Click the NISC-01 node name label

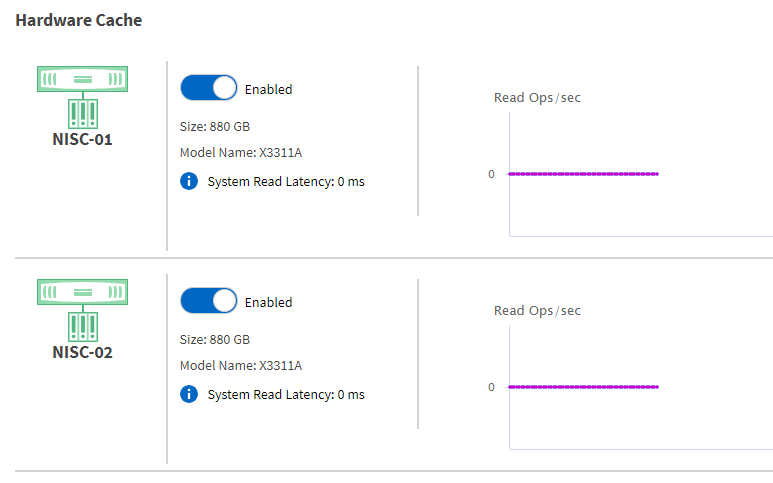82,139
